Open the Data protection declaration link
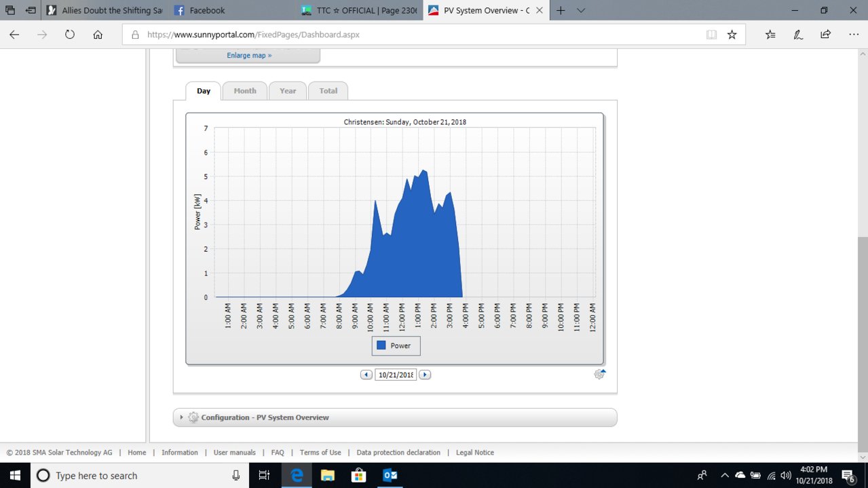 (398, 453)
